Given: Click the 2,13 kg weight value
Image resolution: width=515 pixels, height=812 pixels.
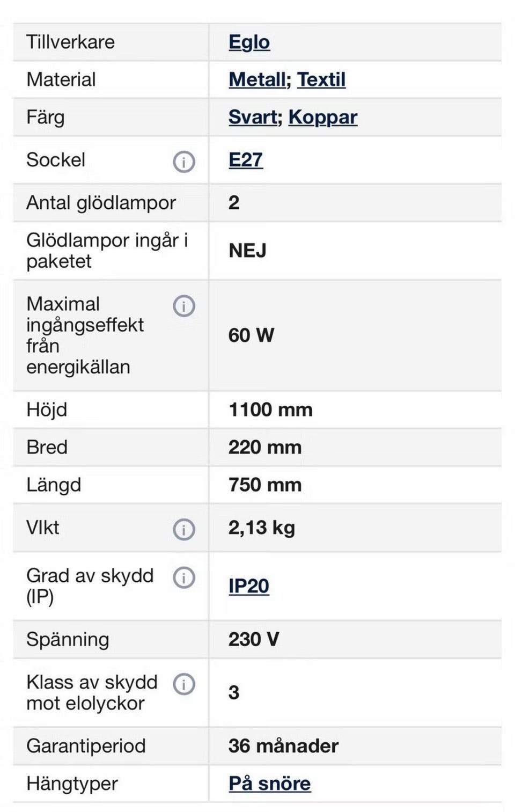Looking at the screenshot, I should pos(262,528).
